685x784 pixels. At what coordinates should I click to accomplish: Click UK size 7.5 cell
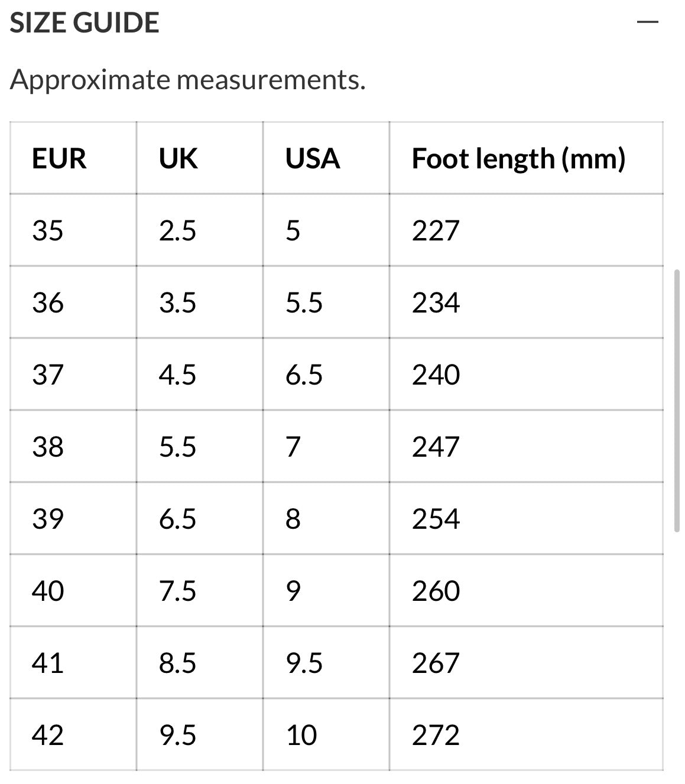(x=177, y=591)
